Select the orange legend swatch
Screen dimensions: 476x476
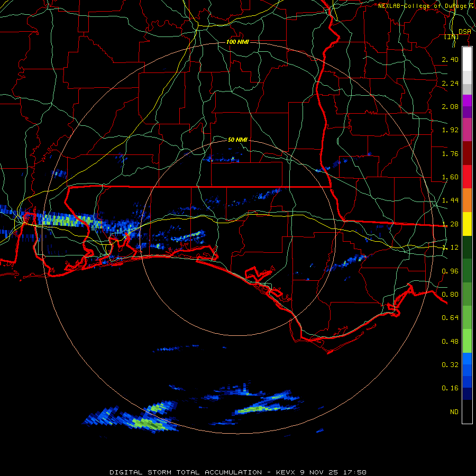pyautogui.click(x=467, y=200)
